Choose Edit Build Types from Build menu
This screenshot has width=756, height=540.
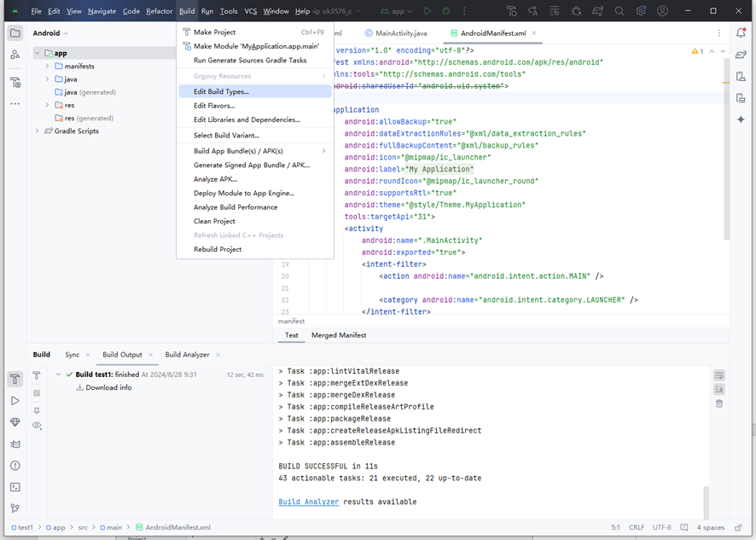pos(255,91)
